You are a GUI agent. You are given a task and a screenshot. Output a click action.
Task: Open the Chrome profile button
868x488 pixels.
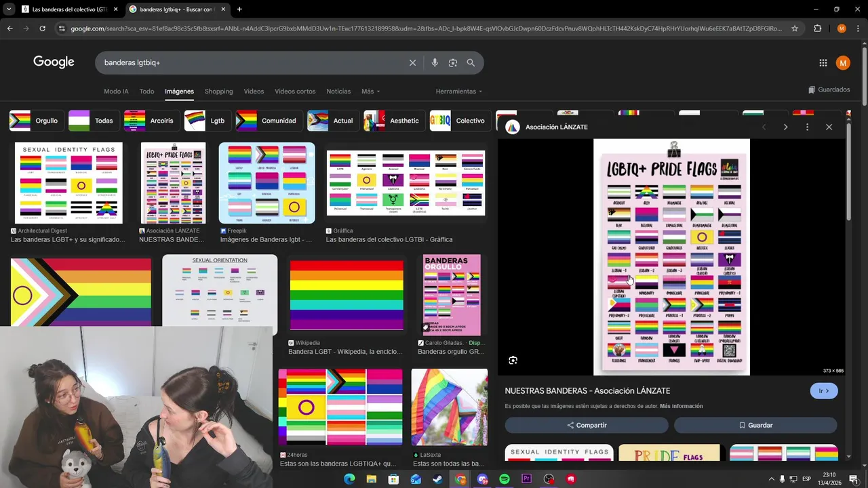pos(842,28)
